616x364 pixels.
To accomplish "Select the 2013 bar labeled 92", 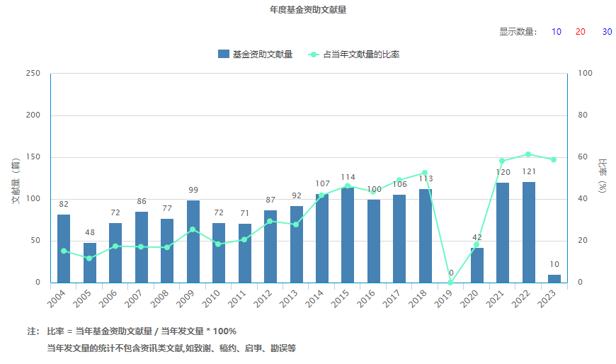I will tap(297, 244).
